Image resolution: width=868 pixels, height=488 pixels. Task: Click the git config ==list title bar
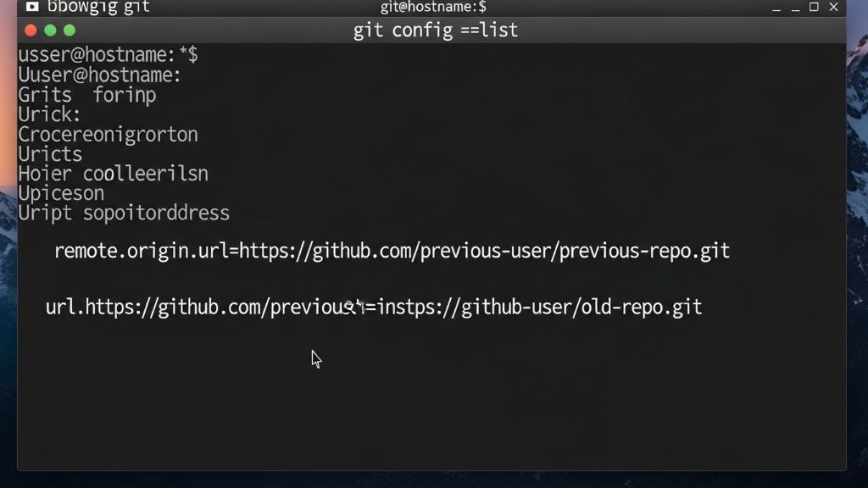[436, 30]
